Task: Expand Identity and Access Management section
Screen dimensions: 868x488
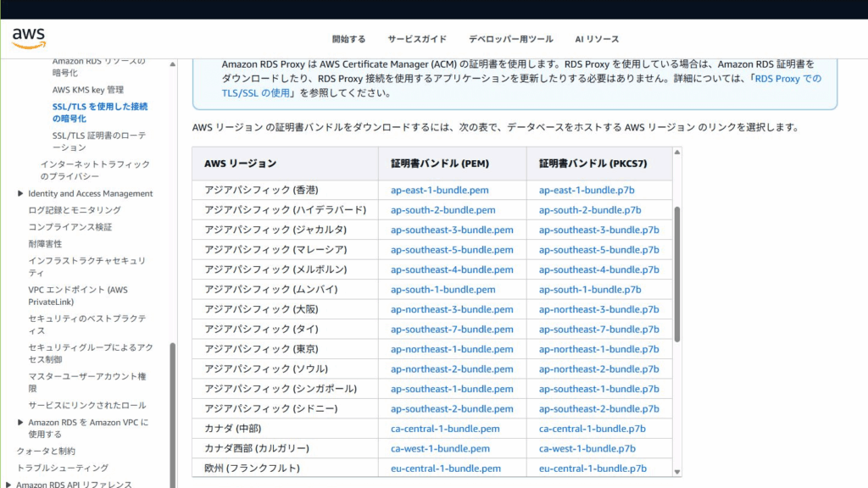Action: 20,194
